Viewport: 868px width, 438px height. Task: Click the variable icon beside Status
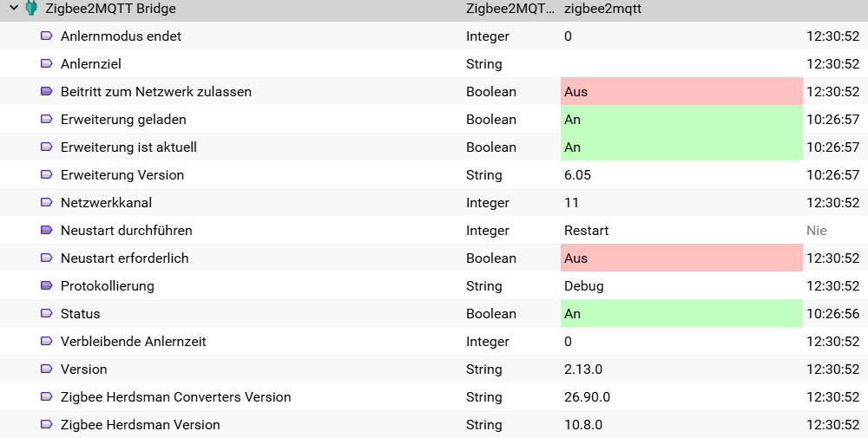[47, 314]
